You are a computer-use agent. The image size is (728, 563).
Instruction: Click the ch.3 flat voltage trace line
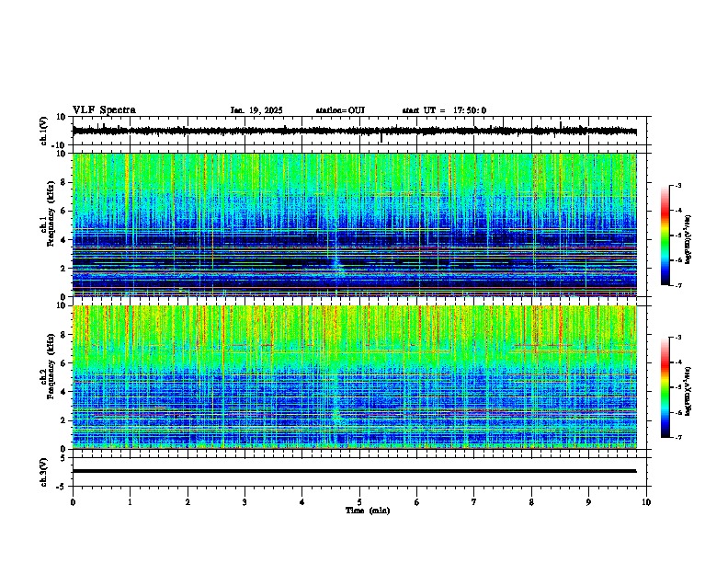click(x=354, y=471)
